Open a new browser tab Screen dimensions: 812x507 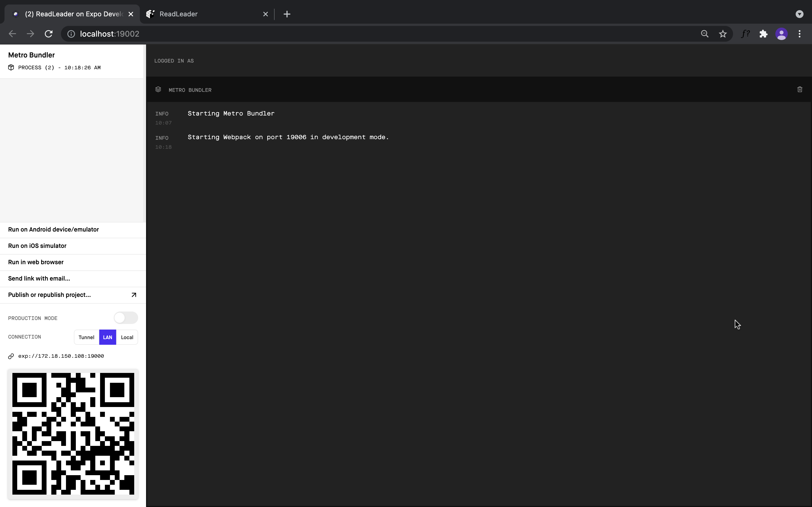point(287,14)
